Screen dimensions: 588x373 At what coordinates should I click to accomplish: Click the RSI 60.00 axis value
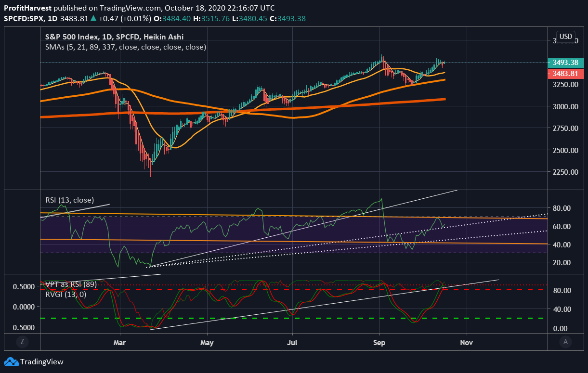click(x=562, y=227)
